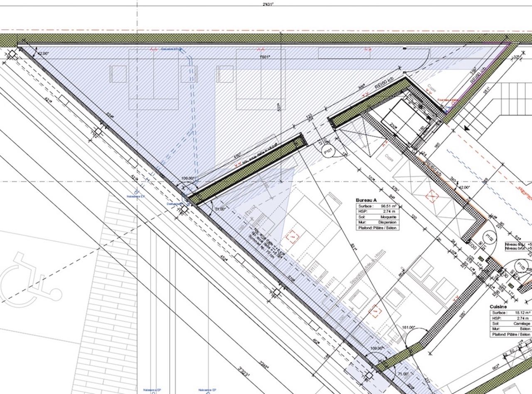532x394 pixels.
Task: Click the Cuisine Surface 18.12 m² row
Action: [511, 312]
